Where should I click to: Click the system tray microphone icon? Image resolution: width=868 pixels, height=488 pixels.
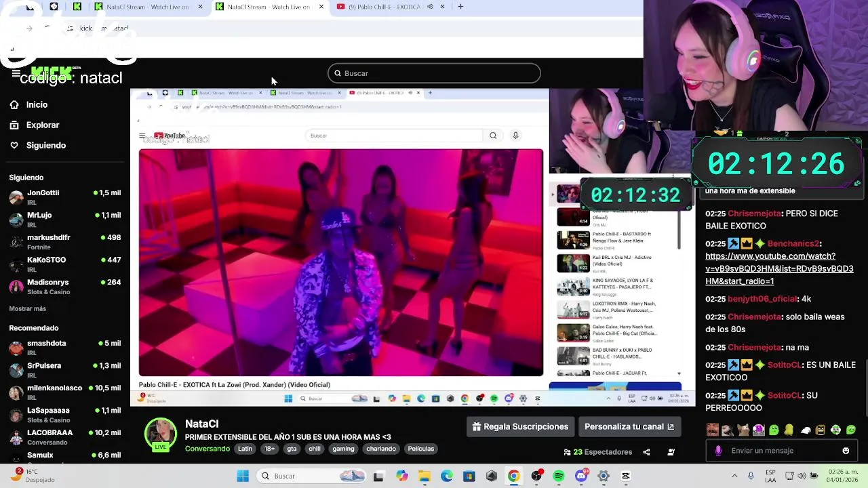(751, 476)
